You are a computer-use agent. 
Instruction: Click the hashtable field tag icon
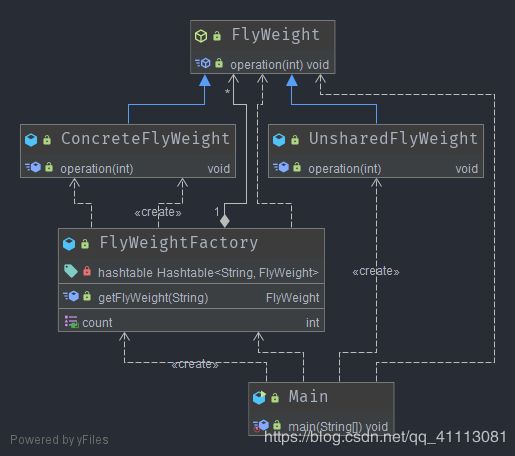71,271
